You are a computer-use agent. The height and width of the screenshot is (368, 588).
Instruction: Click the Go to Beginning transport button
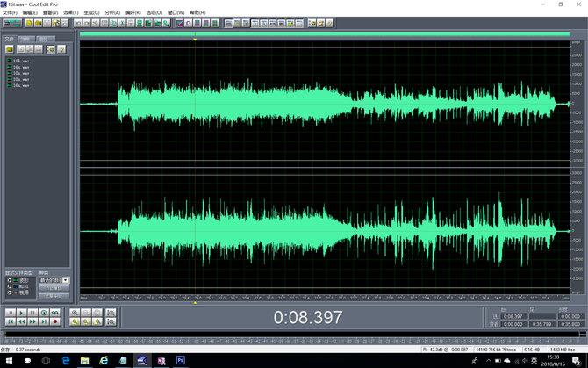pos(10,321)
